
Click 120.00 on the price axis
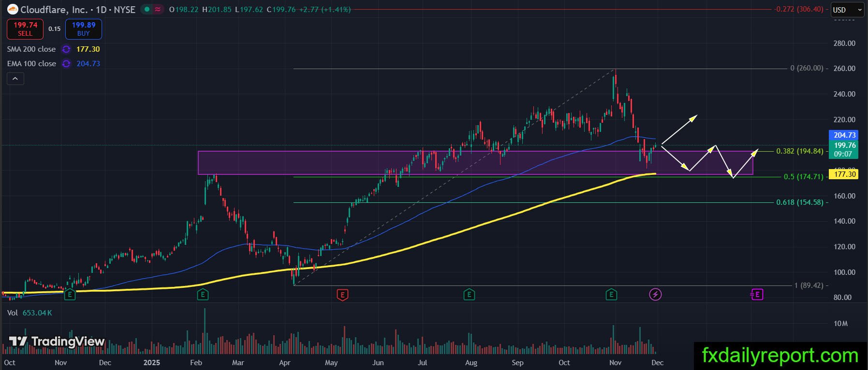pyautogui.click(x=844, y=247)
